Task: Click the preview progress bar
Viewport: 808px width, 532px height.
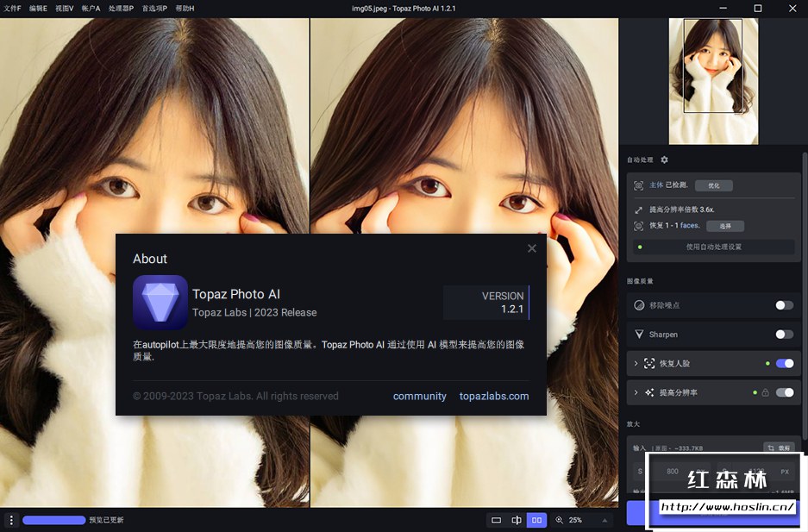Action: tap(54, 520)
